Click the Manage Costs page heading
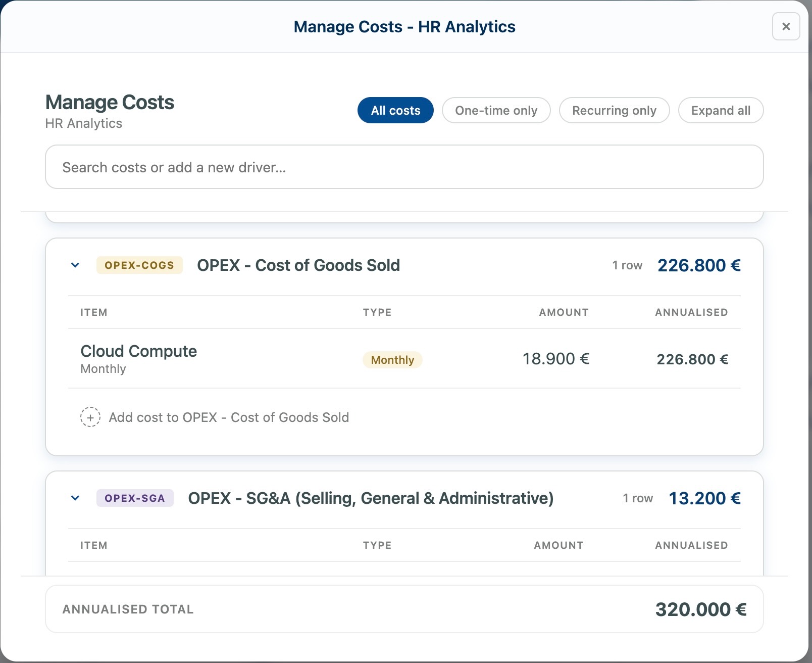 click(110, 103)
